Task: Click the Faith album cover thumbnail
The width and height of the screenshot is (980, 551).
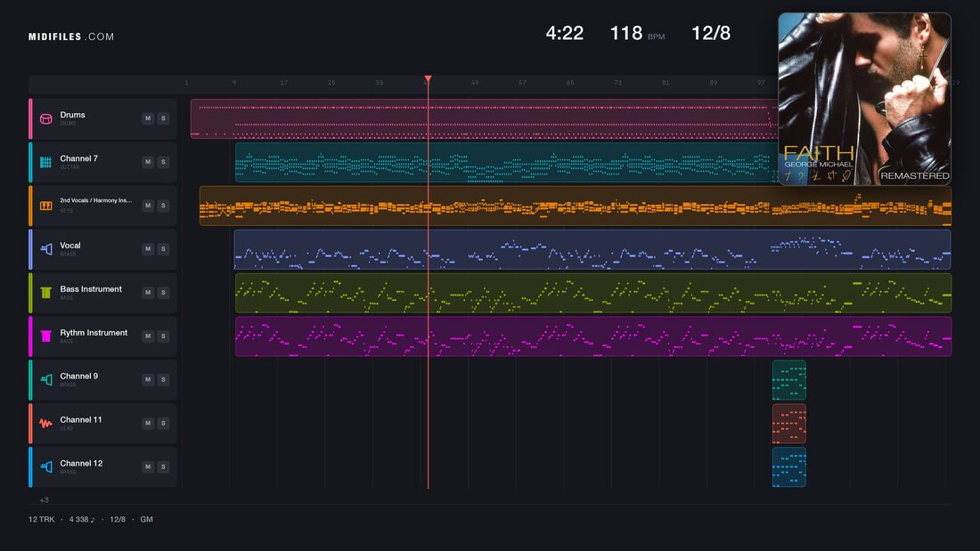Action: click(864, 99)
